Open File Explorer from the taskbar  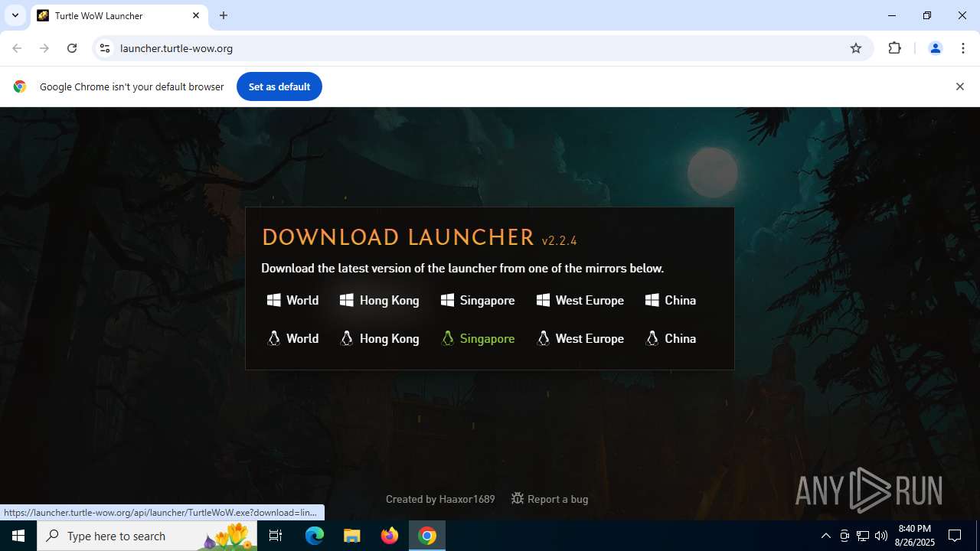[x=351, y=536]
